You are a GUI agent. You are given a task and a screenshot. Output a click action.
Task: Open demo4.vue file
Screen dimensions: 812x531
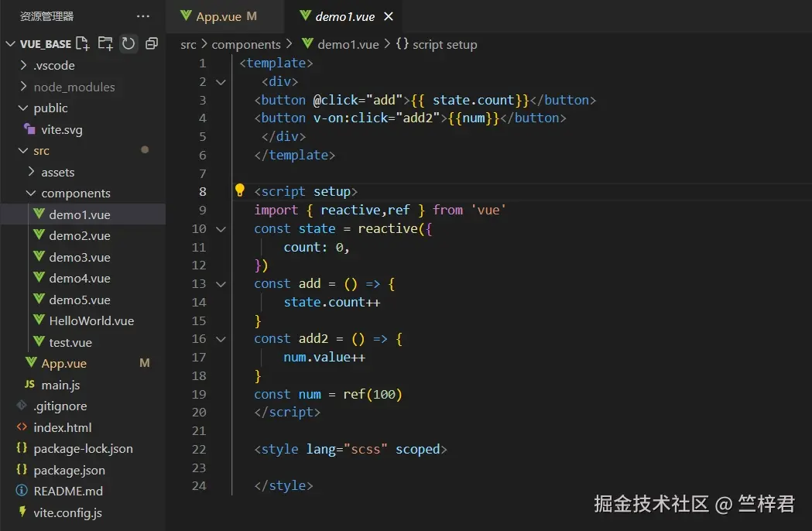[x=79, y=278]
